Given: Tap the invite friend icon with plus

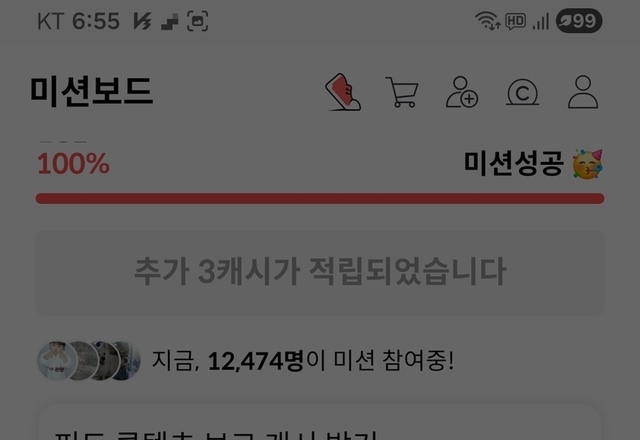Looking at the screenshot, I should tap(462, 92).
